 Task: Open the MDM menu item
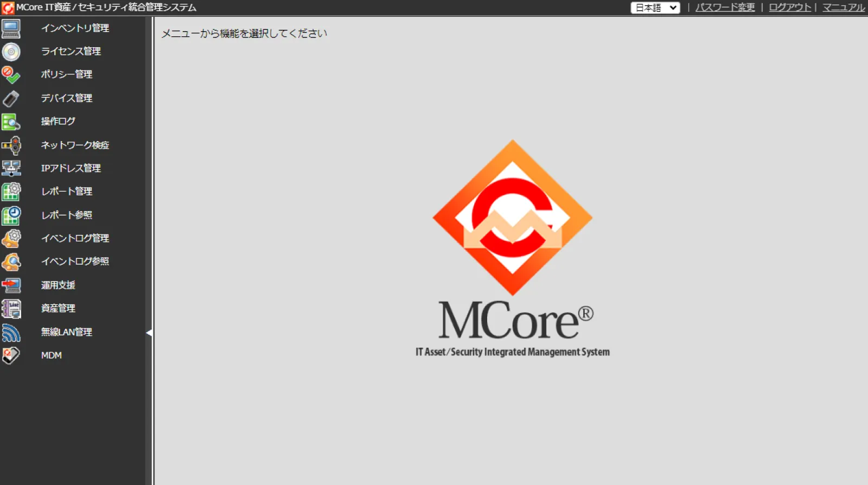pos(52,355)
